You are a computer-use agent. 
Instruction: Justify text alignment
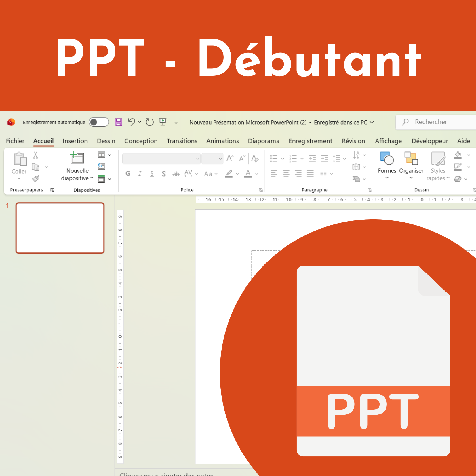(x=310, y=174)
